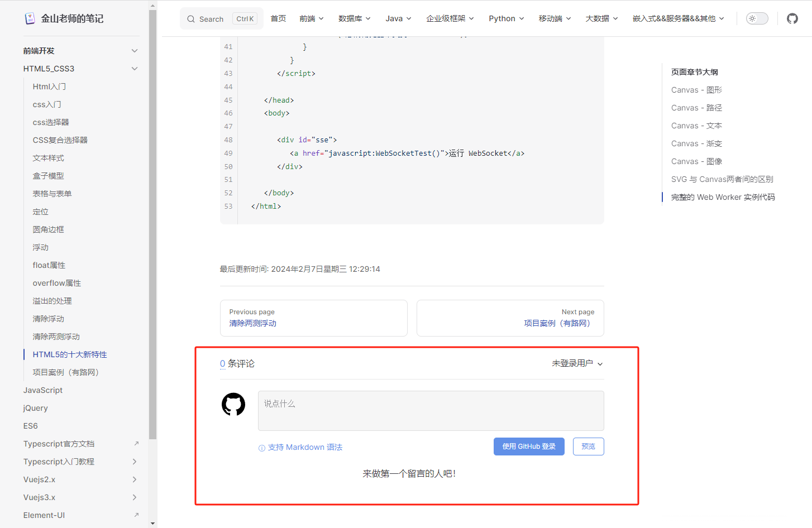Open jQuery section in the sidebar
Viewport: 812px width, 528px height.
pyautogui.click(x=36, y=408)
